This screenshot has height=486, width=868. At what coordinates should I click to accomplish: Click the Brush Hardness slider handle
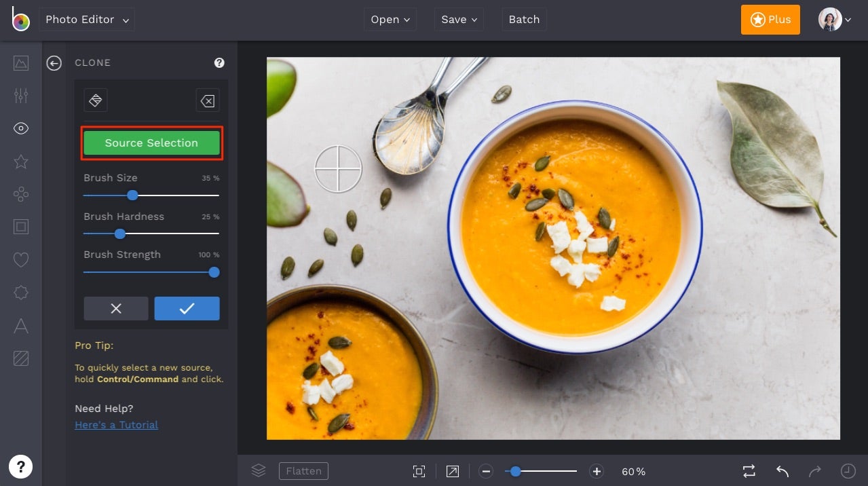click(x=120, y=233)
